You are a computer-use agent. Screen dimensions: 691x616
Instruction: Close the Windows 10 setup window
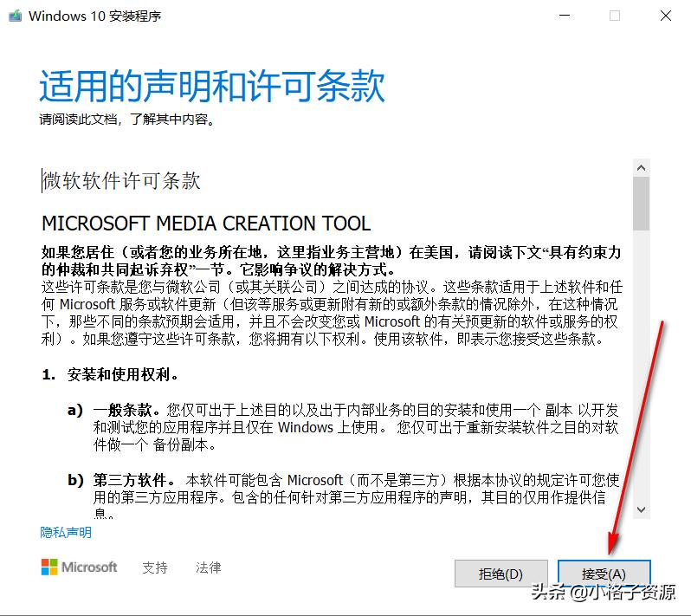pyautogui.click(x=665, y=16)
